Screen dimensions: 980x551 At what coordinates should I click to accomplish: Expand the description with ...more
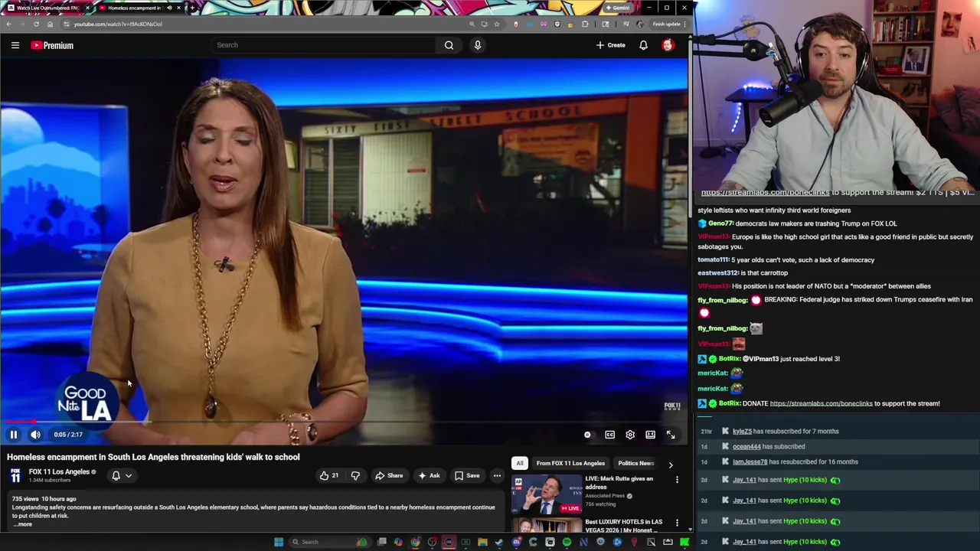[23, 524]
